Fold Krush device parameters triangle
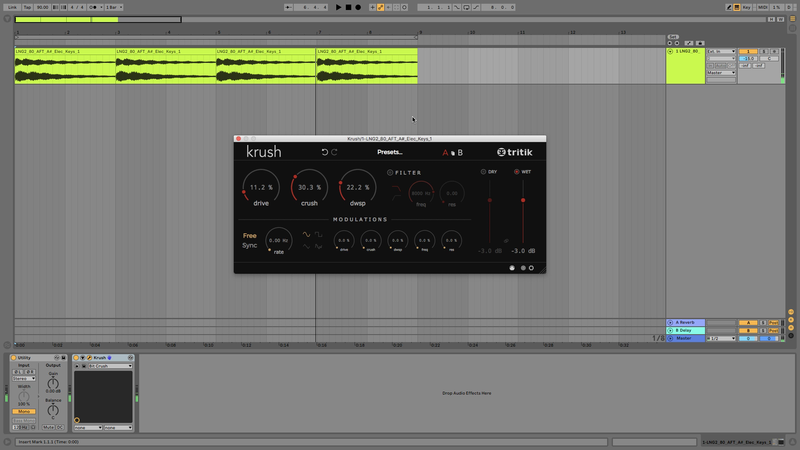The width and height of the screenshot is (800, 450). [x=83, y=358]
